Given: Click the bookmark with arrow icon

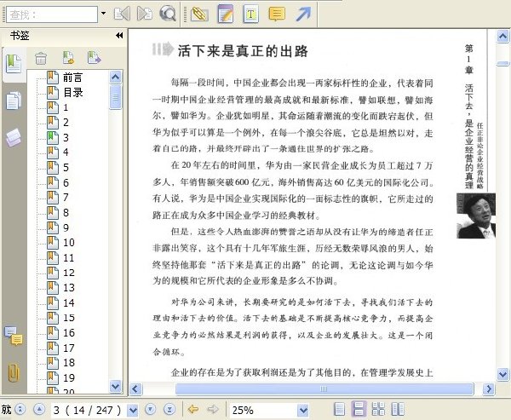Looking at the screenshot, I should click(x=95, y=58).
